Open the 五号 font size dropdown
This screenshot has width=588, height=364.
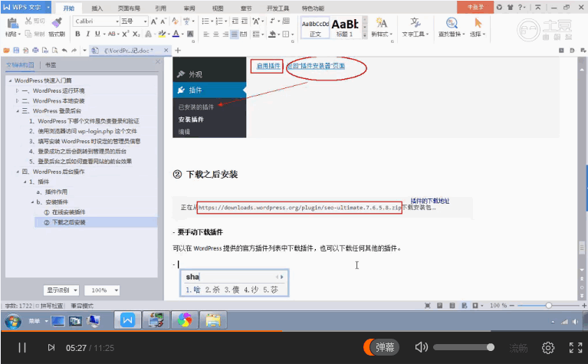(145, 21)
